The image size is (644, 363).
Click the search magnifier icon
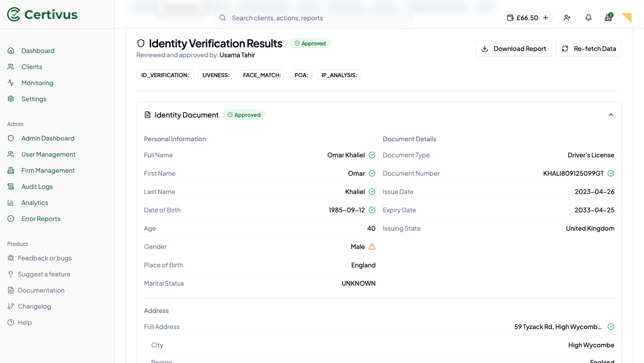click(x=222, y=18)
